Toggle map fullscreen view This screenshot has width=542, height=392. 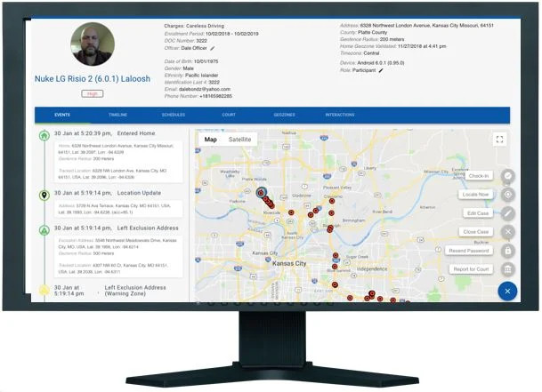click(499, 140)
